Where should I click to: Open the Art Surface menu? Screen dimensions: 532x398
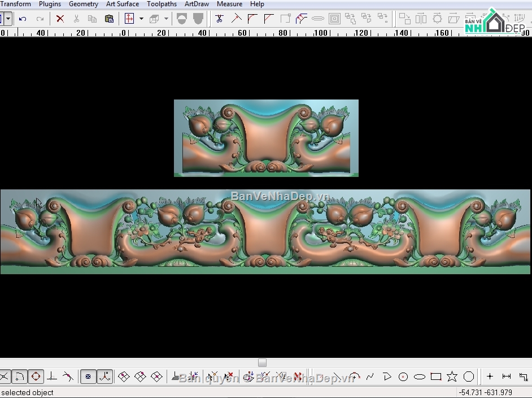(x=122, y=4)
